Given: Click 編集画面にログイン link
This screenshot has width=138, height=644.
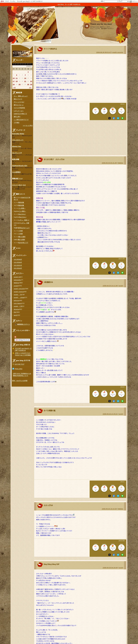Looking at the screenshot, I should coord(24,324).
